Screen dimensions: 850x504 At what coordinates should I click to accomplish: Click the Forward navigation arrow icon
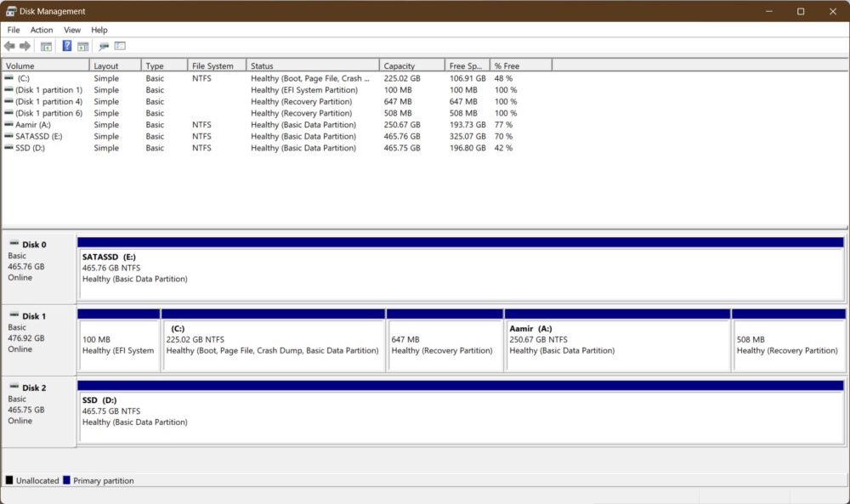pos(24,45)
